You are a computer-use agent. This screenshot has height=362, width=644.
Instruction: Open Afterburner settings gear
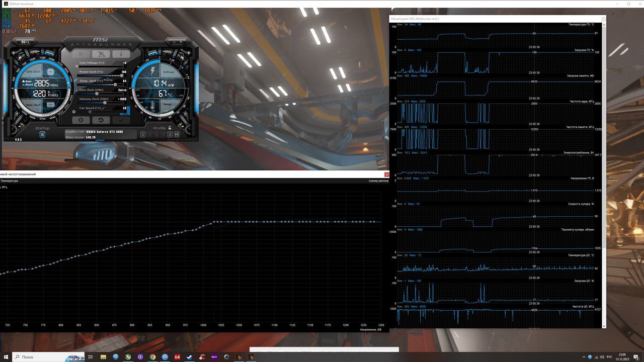[81, 120]
